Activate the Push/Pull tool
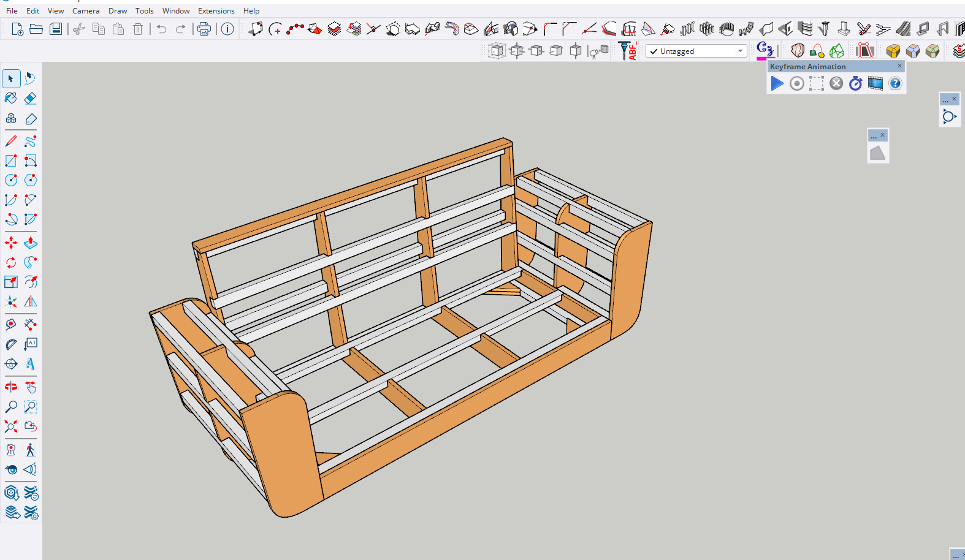This screenshot has width=965, height=560. [x=30, y=243]
